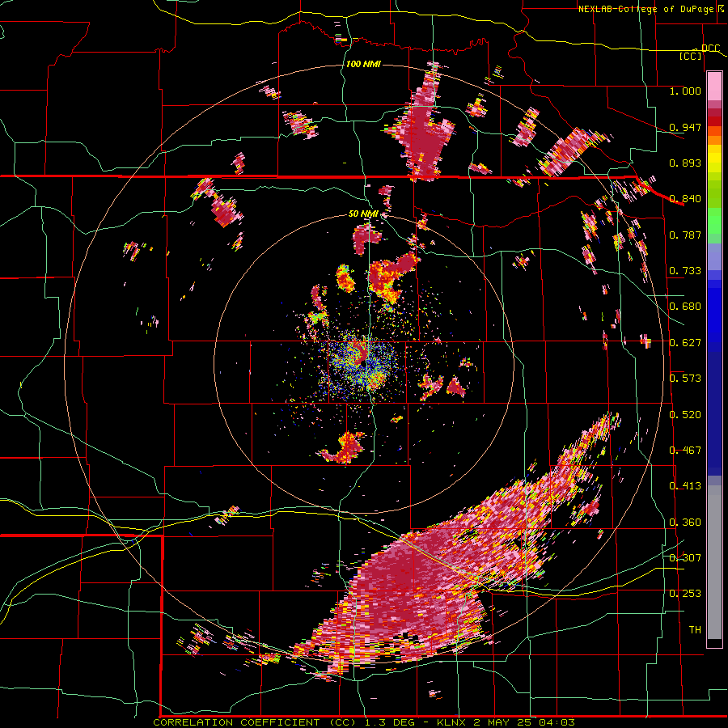Select the 0.253 scale value
This screenshot has width=728, height=728.
click(685, 594)
